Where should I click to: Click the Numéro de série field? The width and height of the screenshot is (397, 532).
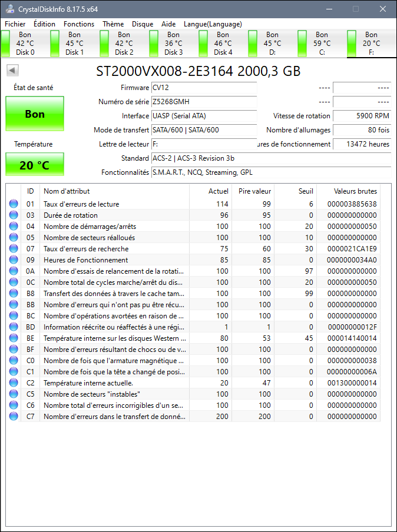pyautogui.click(x=204, y=102)
